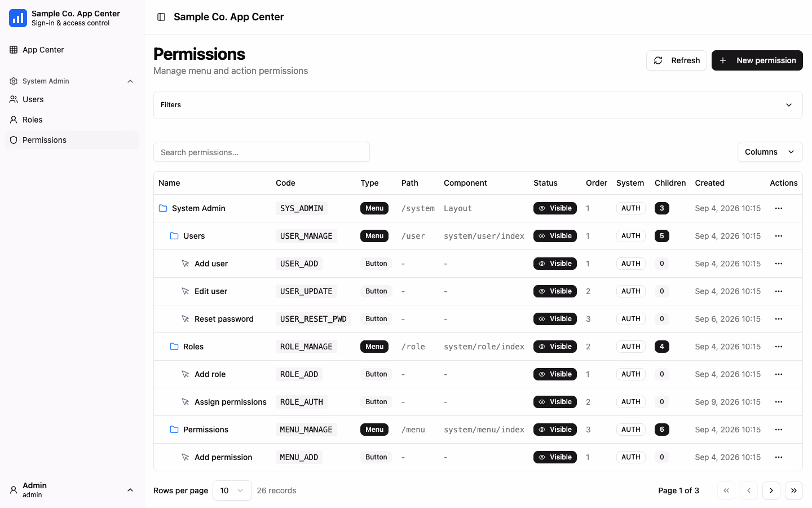Viewport: 812px width, 508px height.
Task: Click the Add permission cursor icon
Action: 186,457
